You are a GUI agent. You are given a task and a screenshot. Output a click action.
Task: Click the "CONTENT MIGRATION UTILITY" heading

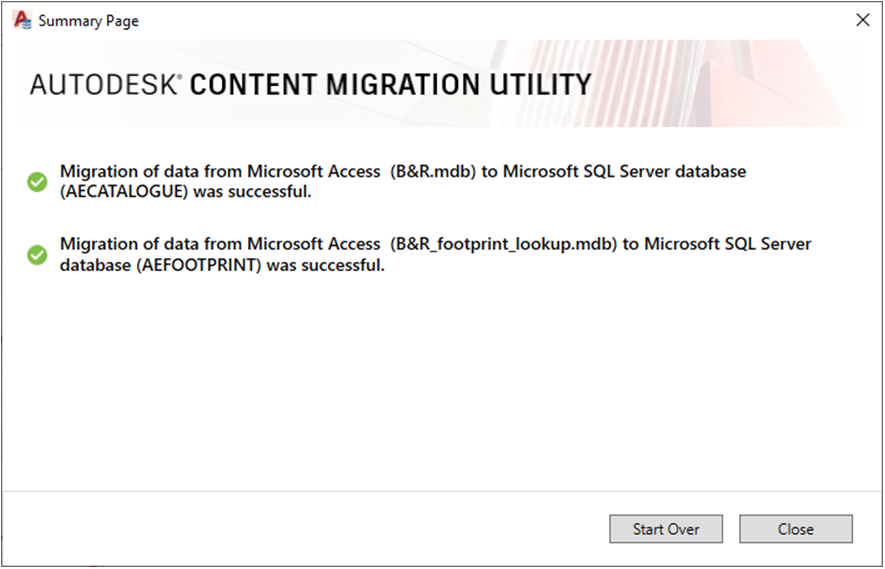tap(390, 85)
